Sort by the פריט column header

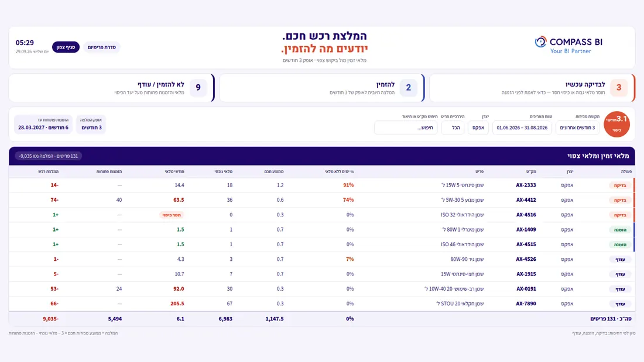pos(479,171)
